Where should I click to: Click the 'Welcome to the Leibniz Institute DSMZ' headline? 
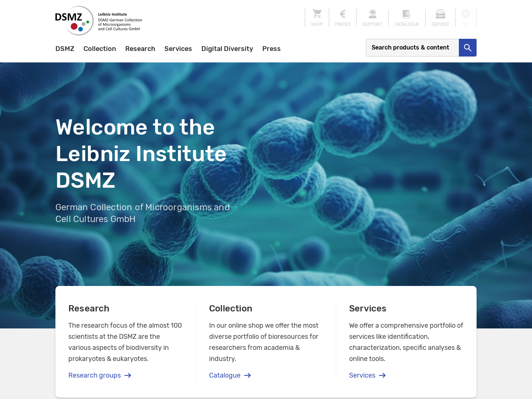point(141,154)
